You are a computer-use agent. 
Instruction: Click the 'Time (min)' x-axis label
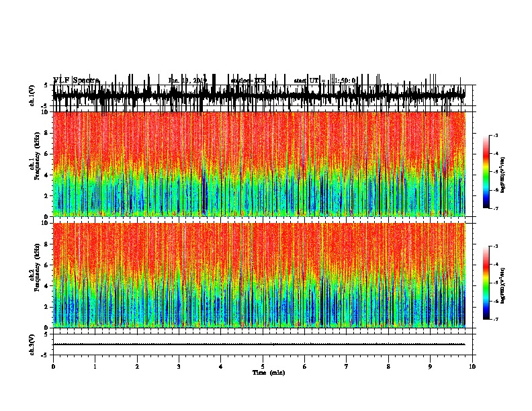point(269,373)
